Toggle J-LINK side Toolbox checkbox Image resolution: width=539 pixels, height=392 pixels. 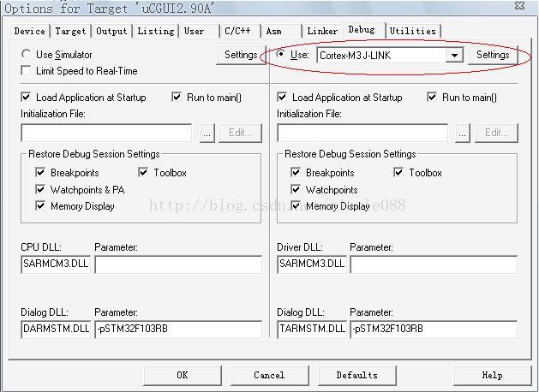tap(398, 172)
